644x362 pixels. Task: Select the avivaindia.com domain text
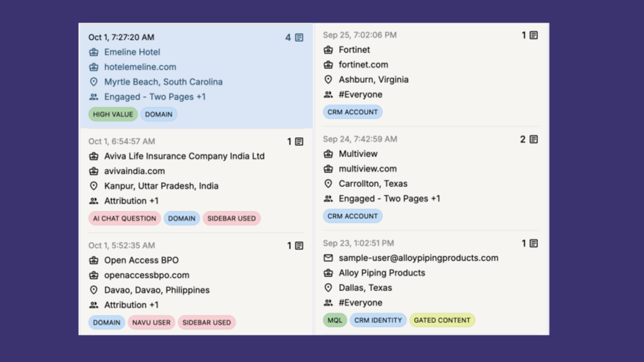pyautogui.click(x=134, y=171)
